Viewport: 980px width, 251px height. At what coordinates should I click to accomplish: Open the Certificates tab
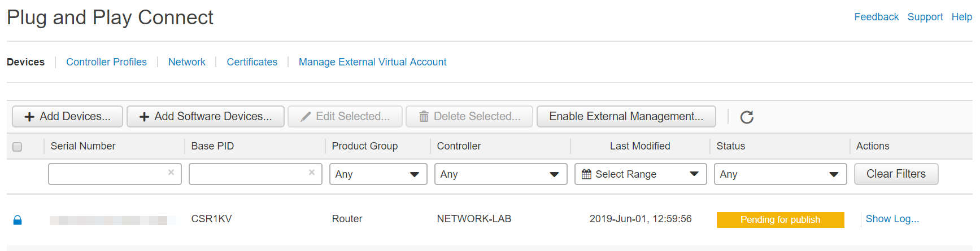[252, 62]
